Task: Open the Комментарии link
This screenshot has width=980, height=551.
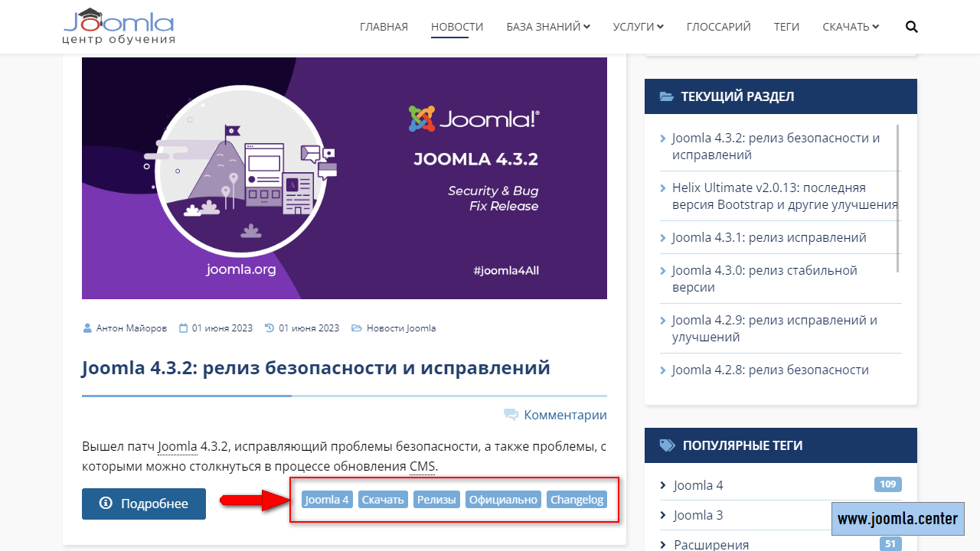Action: point(565,414)
